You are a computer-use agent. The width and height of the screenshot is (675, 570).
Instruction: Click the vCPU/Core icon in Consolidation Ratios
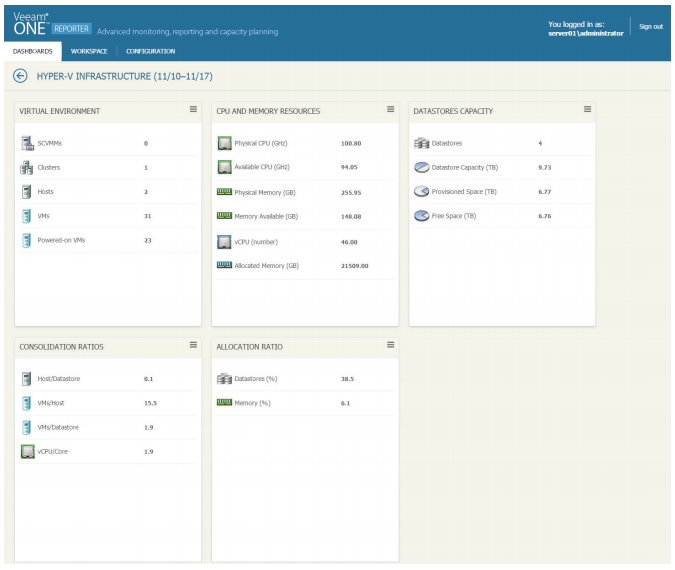tap(27, 451)
